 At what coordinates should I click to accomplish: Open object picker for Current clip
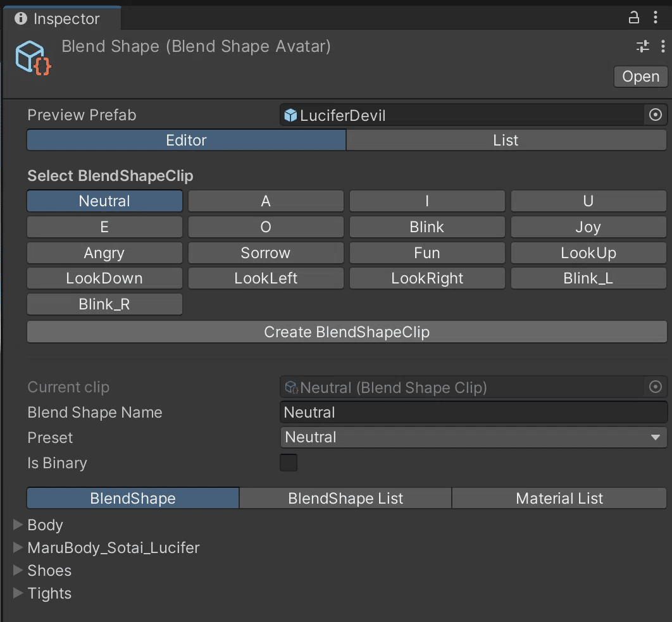point(656,387)
